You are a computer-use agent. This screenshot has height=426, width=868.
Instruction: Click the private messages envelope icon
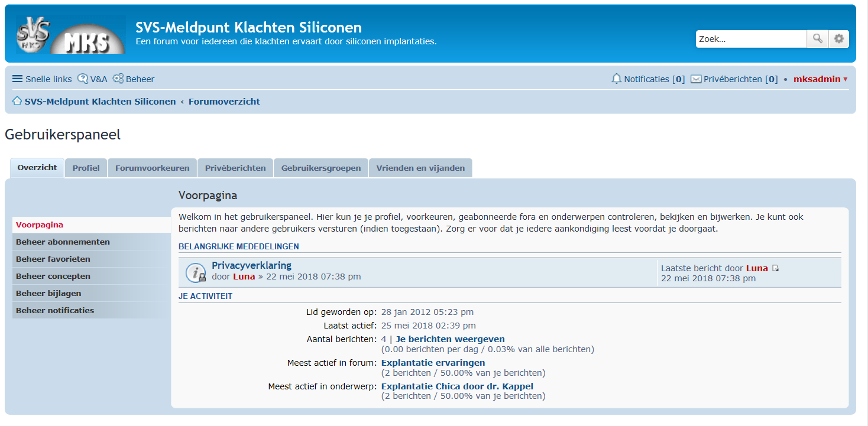pos(696,79)
